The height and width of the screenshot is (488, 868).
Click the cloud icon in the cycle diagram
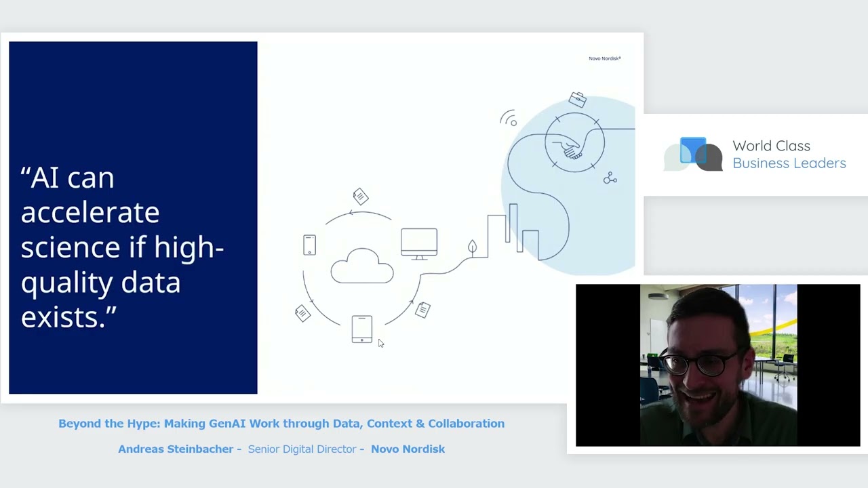pos(362,266)
